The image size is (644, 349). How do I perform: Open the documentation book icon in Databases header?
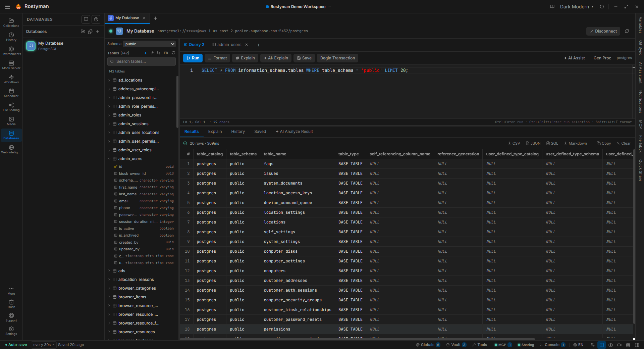(x=86, y=19)
